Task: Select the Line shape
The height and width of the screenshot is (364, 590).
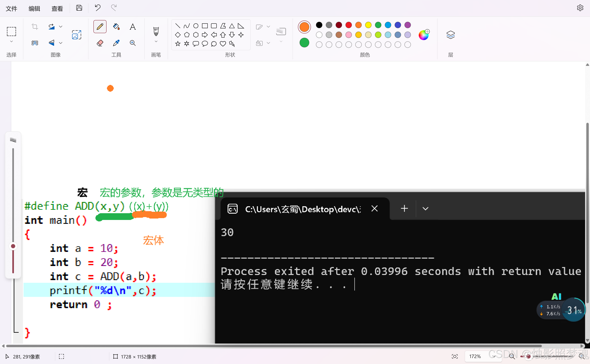Action: coord(178,26)
